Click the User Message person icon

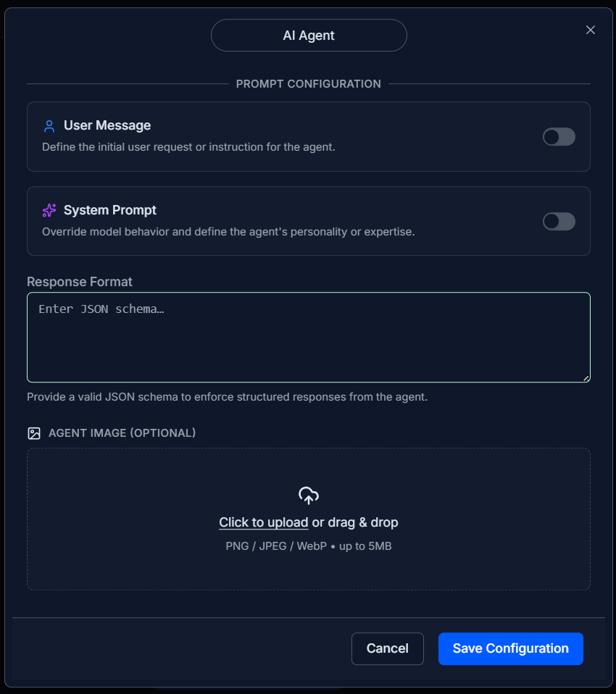49,125
